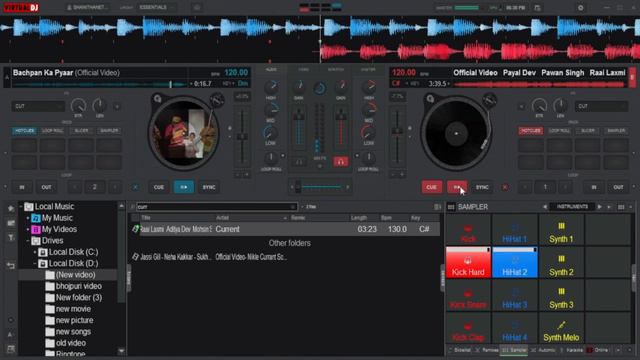The image size is (640, 360).
Task: Open the settings gear icon
Action: (580, 7)
